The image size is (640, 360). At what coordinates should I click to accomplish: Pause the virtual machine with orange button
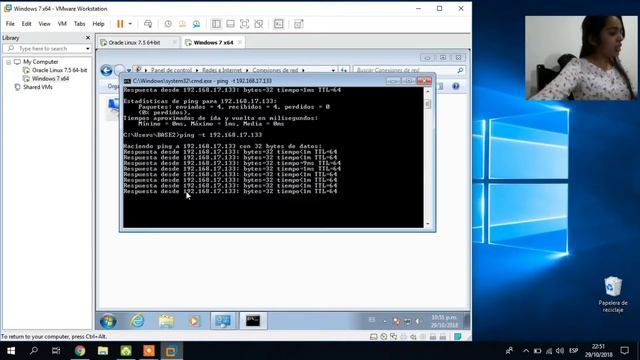120,24
